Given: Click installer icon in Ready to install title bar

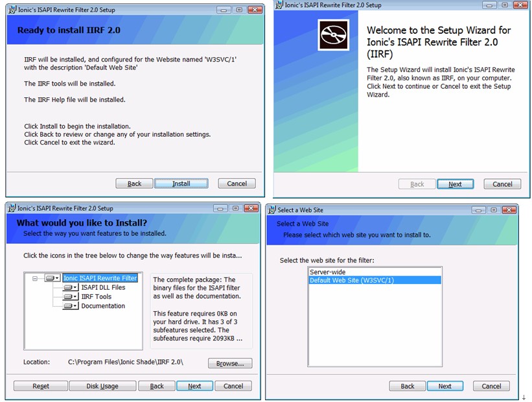Looking at the screenshot, I should click(12, 10).
